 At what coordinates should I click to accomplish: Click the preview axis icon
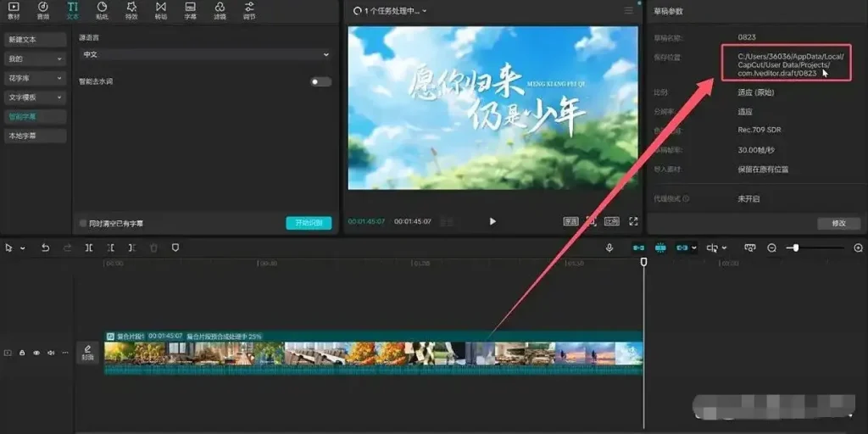[x=712, y=248]
